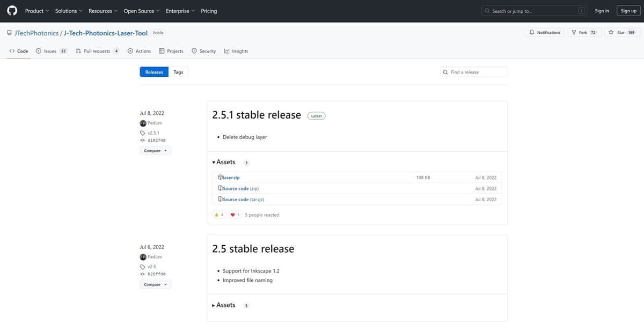Download Source code (zip)
Viewport: 644px width, 330px height.
[241, 188]
